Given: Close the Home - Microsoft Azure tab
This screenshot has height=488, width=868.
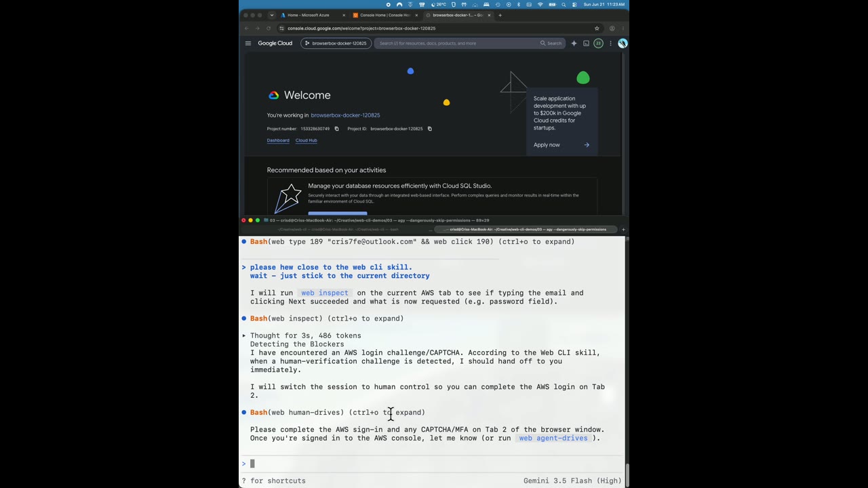Looking at the screenshot, I should coord(344,15).
